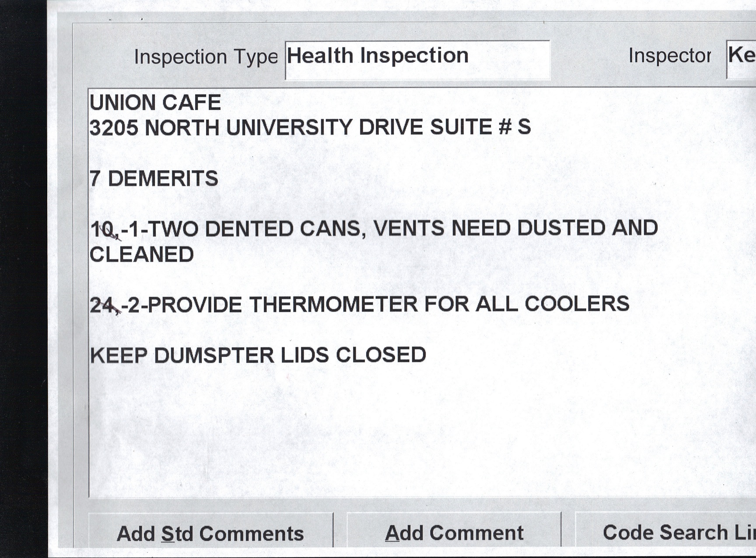Open the Code Search button

pyautogui.click(x=674, y=532)
